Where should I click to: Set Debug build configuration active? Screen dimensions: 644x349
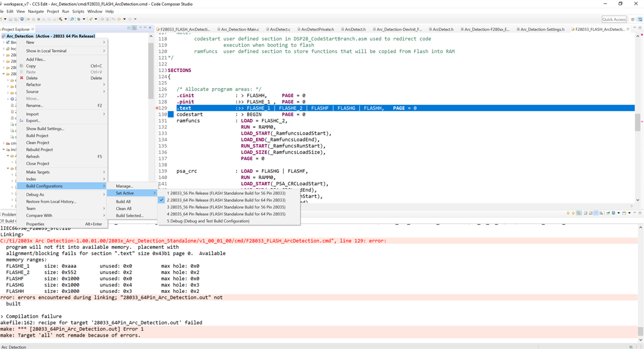208,221
